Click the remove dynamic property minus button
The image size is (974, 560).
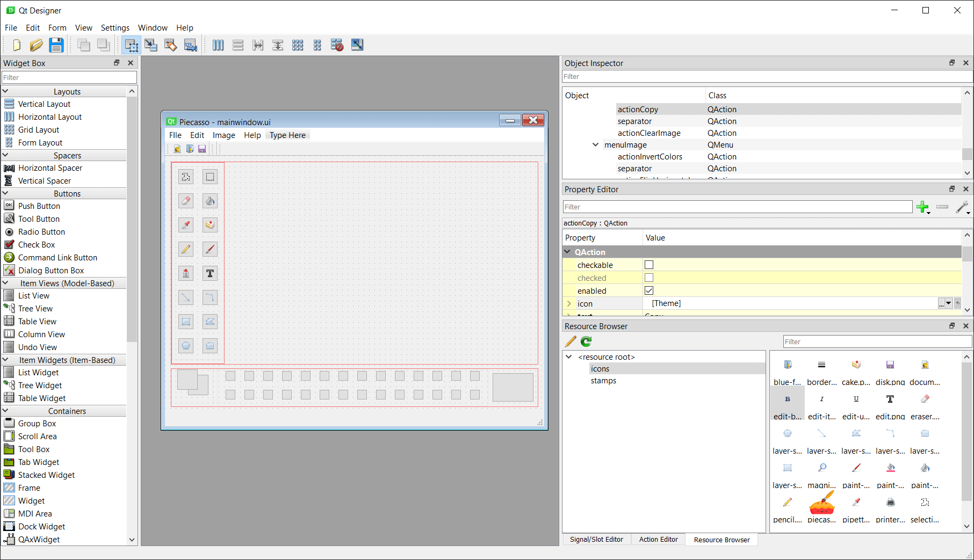(942, 207)
